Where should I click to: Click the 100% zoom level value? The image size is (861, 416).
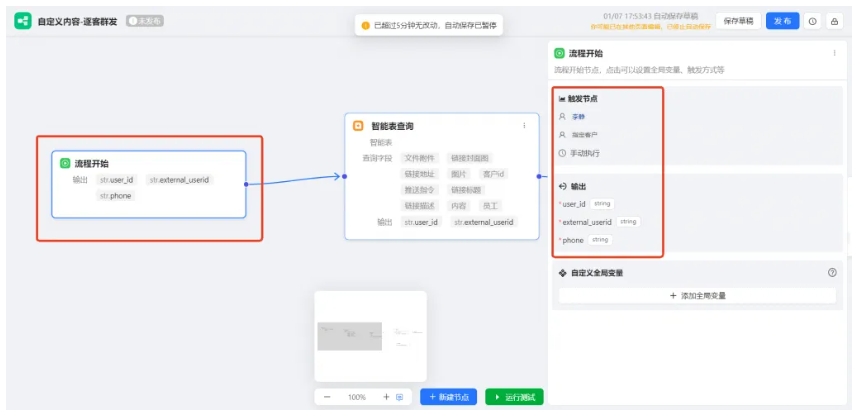click(357, 397)
